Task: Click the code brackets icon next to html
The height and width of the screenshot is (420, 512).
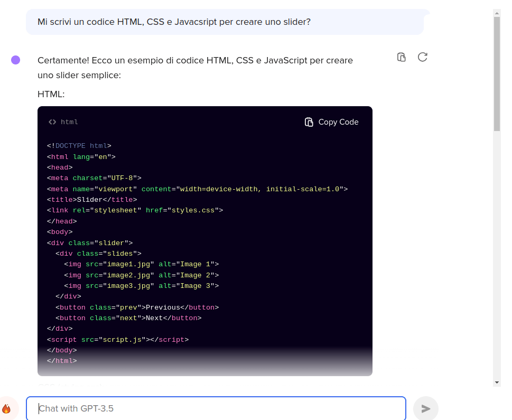Action: pyautogui.click(x=52, y=122)
